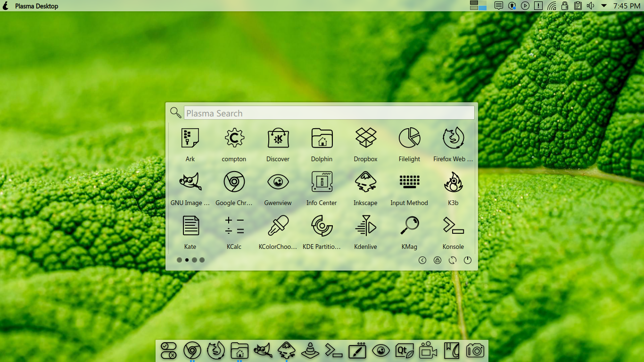Launch Dropbox from the launcher

365,145
